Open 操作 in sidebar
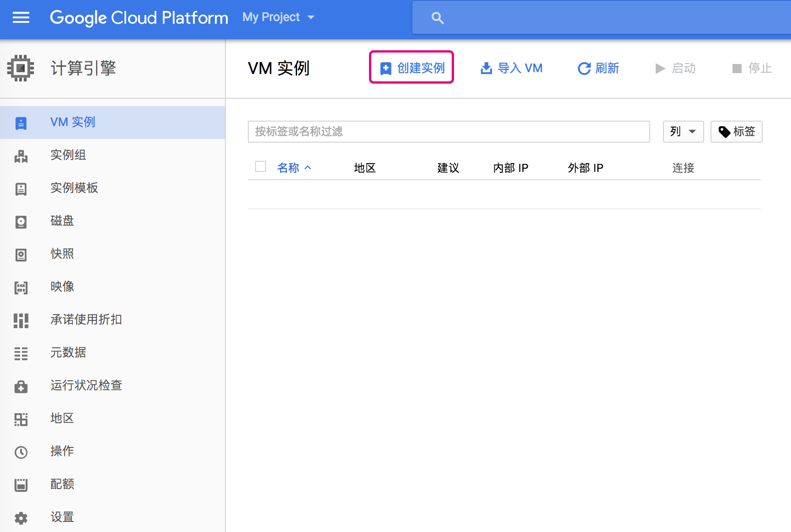The image size is (791, 532). coord(112,452)
